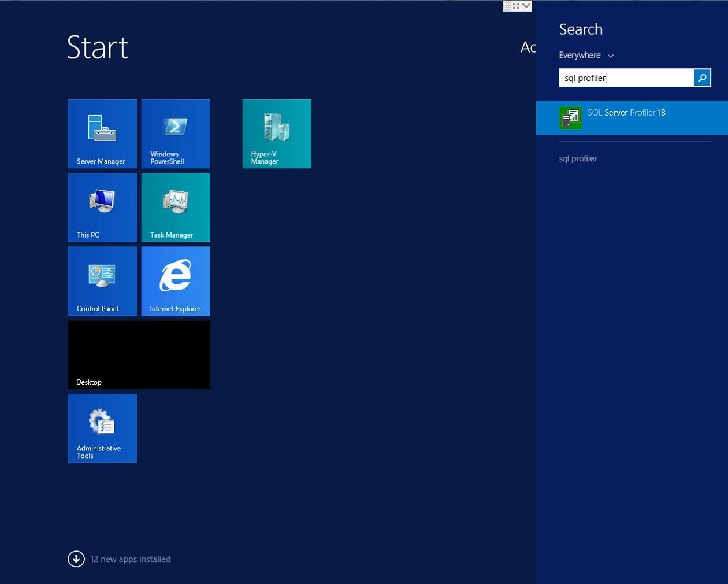Open the This PC tile

click(x=102, y=207)
